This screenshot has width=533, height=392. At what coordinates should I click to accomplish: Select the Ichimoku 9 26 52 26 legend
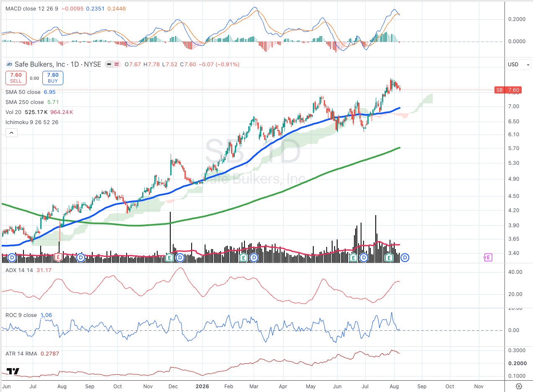tap(32, 122)
